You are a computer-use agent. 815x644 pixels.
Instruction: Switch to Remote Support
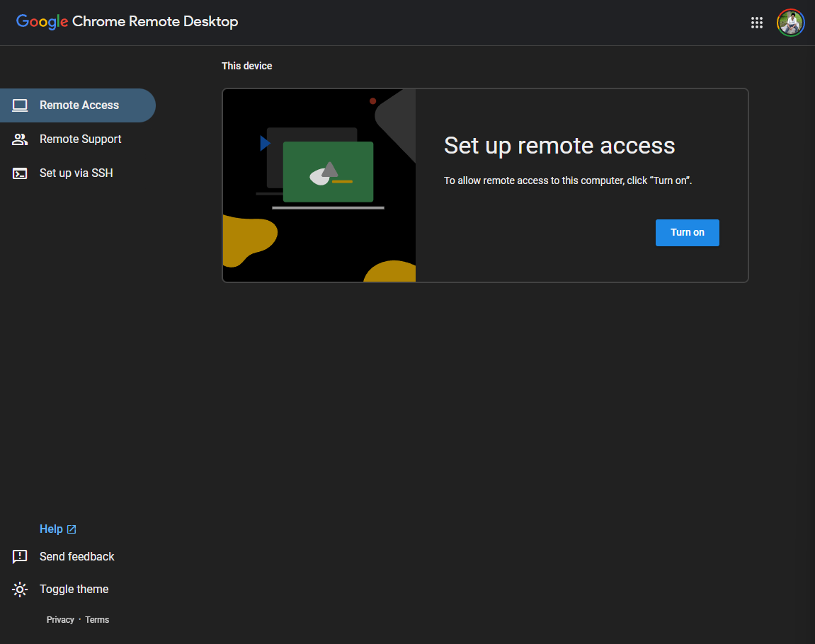coord(80,139)
